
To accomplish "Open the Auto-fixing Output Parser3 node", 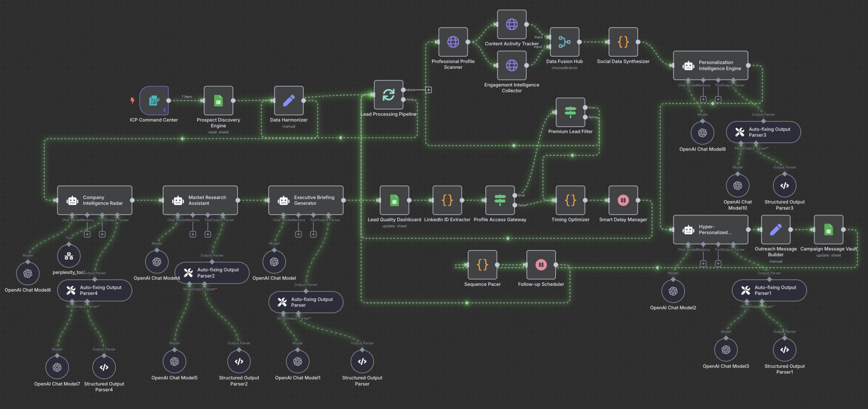I will [x=763, y=132].
